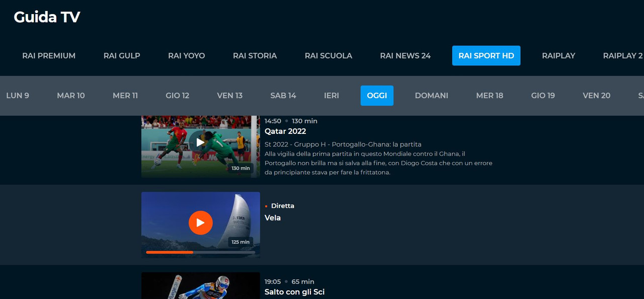Click the 125 min badge on Vela thumbnail
The width and height of the screenshot is (644, 299).
240,242
